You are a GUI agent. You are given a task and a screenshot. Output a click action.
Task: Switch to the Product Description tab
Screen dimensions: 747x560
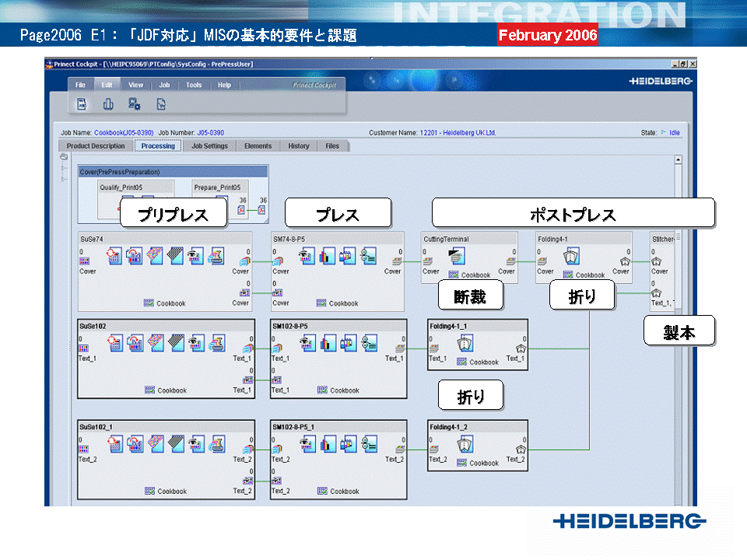(96, 146)
